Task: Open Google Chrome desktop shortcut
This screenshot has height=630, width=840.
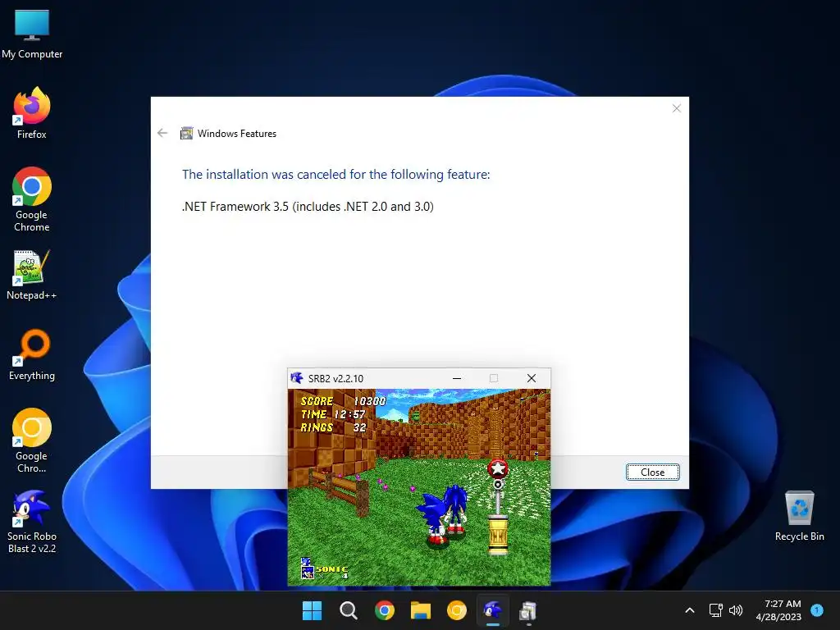Action: point(32,199)
